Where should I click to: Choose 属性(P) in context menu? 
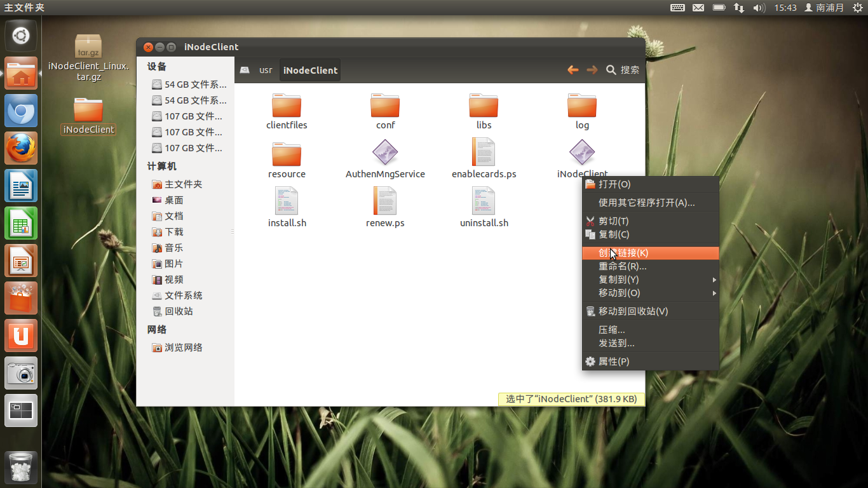651,362
